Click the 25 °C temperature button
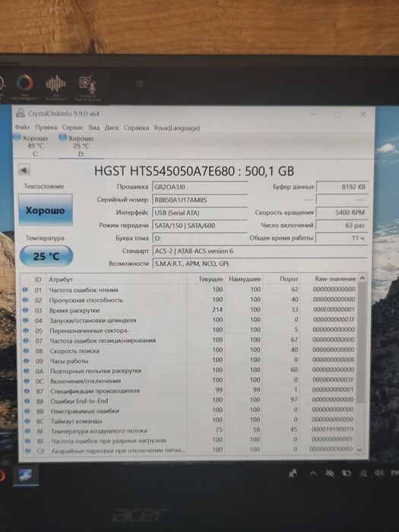Image resolution: width=399 pixels, height=532 pixels. [x=46, y=256]
